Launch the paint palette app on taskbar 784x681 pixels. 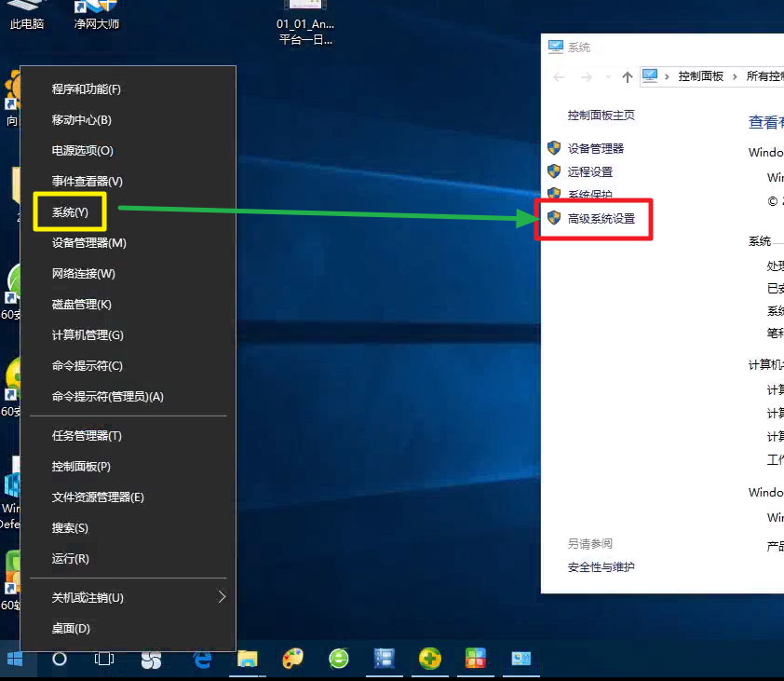[293, 659]
